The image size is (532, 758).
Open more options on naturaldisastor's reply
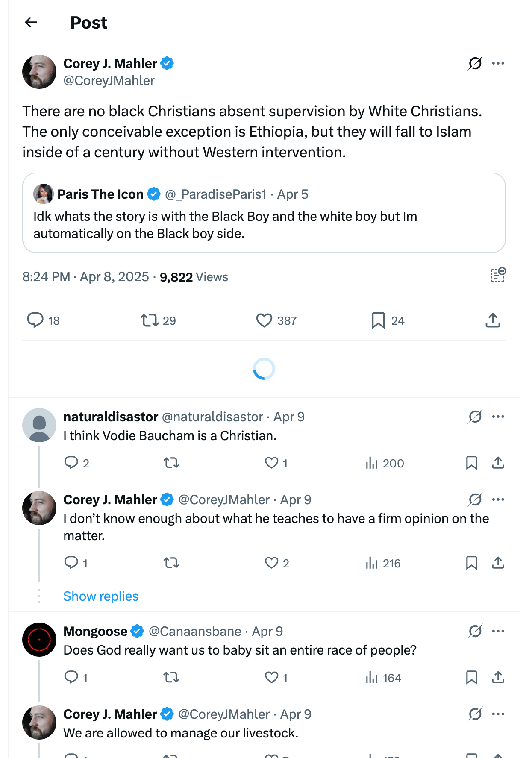point(498,417)
